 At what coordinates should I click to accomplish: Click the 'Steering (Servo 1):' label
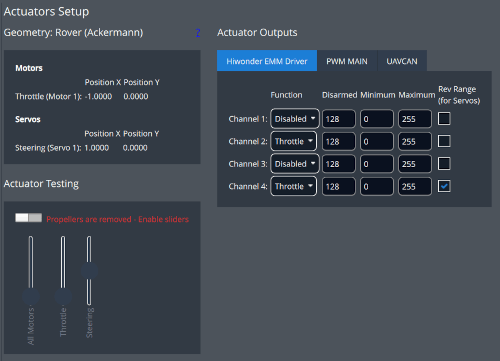coord(48,148)
